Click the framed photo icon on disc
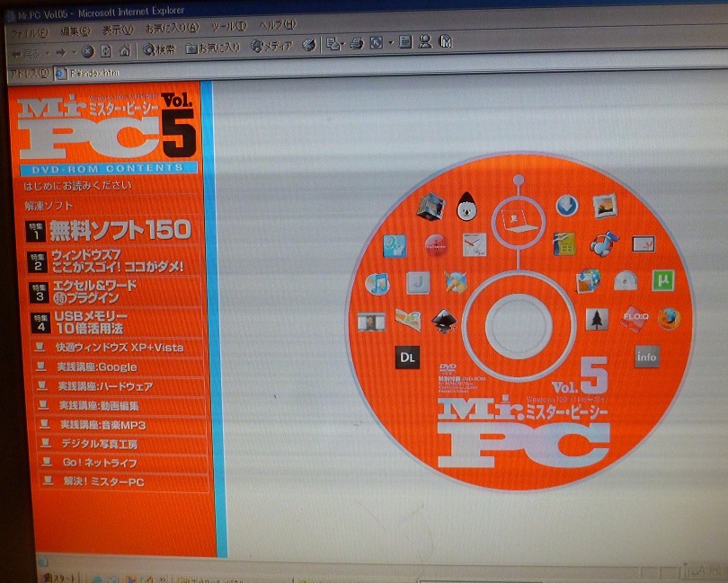 click(x=605, y=206)
